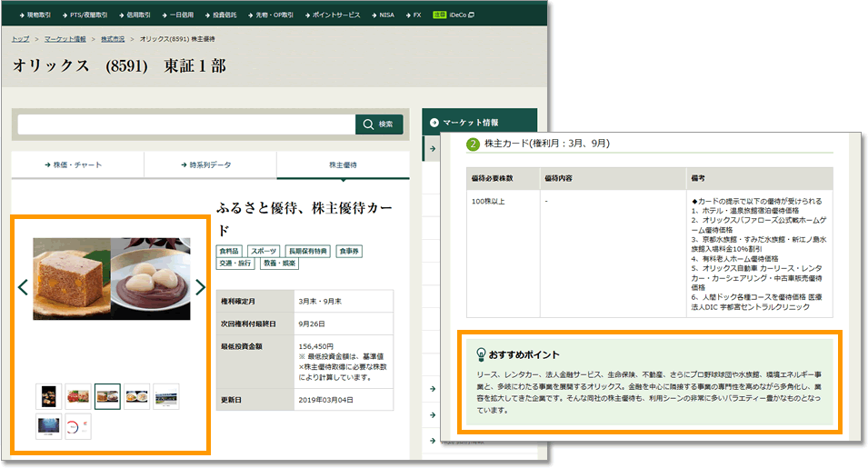This screenshot has height=468, width=868.
Task: Click the スポーツ category tag
Action: (x=264, y=251)
